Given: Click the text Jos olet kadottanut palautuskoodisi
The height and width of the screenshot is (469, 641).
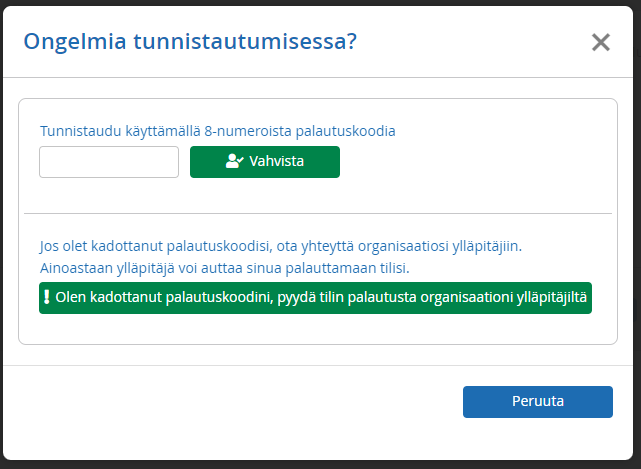Looking at the screenshot, I should click(x=156, y=247).
